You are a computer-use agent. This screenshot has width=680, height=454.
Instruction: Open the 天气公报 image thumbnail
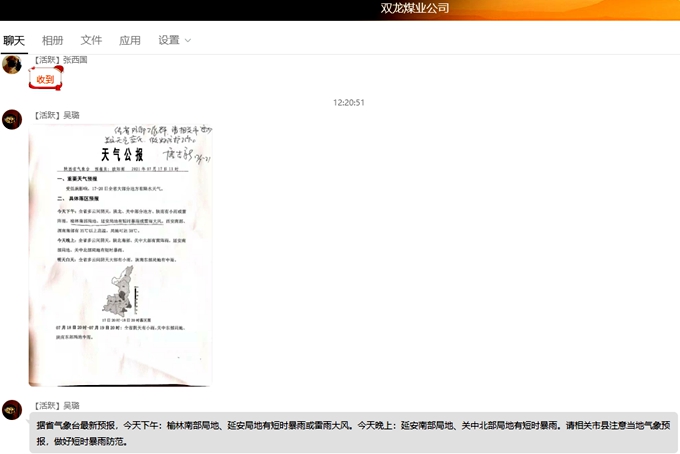[120, 255]
